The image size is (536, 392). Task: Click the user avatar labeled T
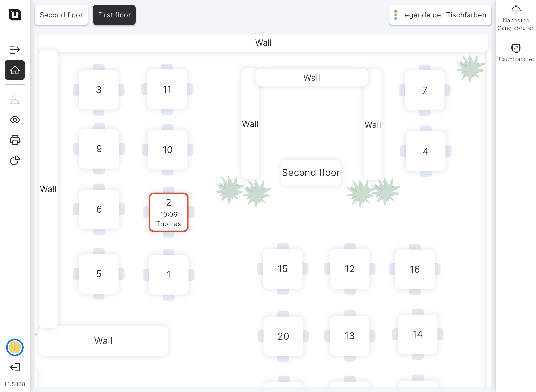pos(15,347)
